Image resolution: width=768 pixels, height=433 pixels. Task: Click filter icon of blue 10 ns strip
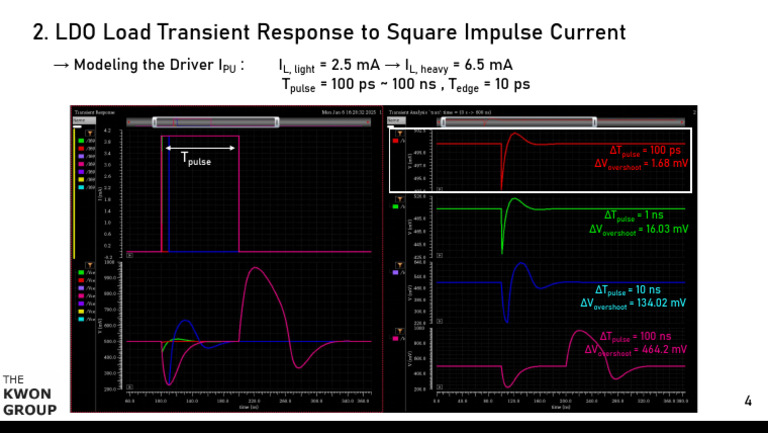399,265
